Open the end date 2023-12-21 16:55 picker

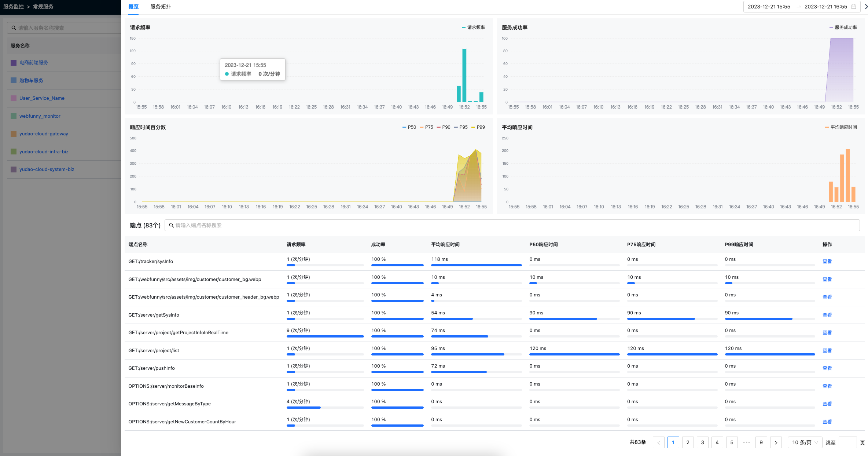(x=825, y=7)
